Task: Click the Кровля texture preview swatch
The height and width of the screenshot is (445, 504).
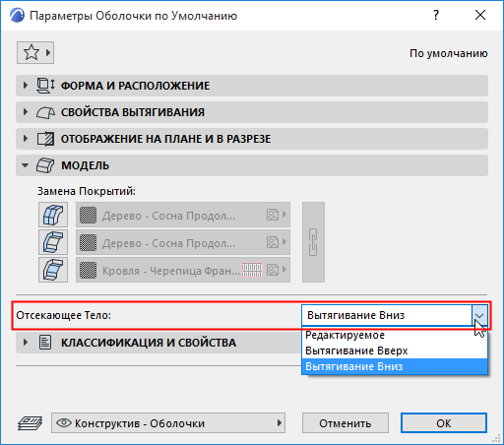Action: tap(252, 270)
